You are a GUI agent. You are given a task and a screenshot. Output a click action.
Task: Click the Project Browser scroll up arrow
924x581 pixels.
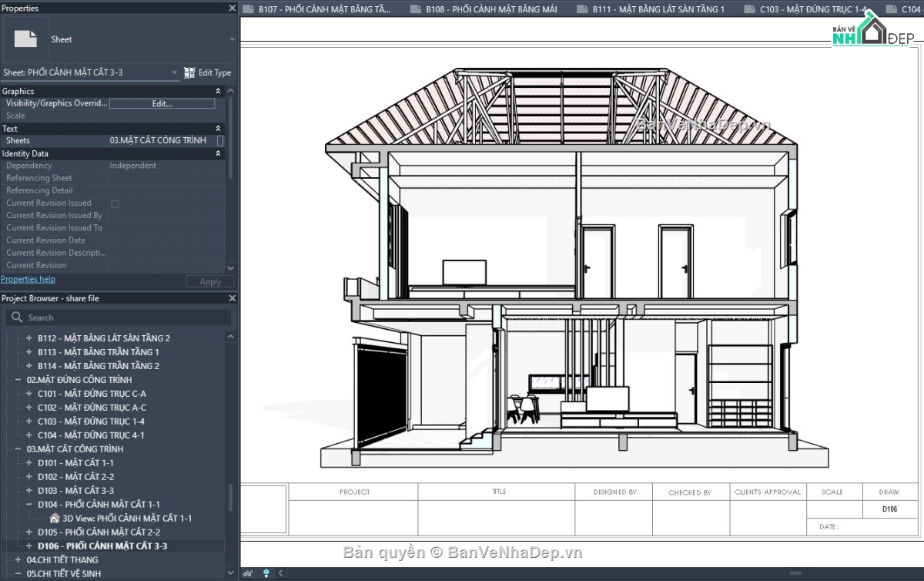pos(232,338)
